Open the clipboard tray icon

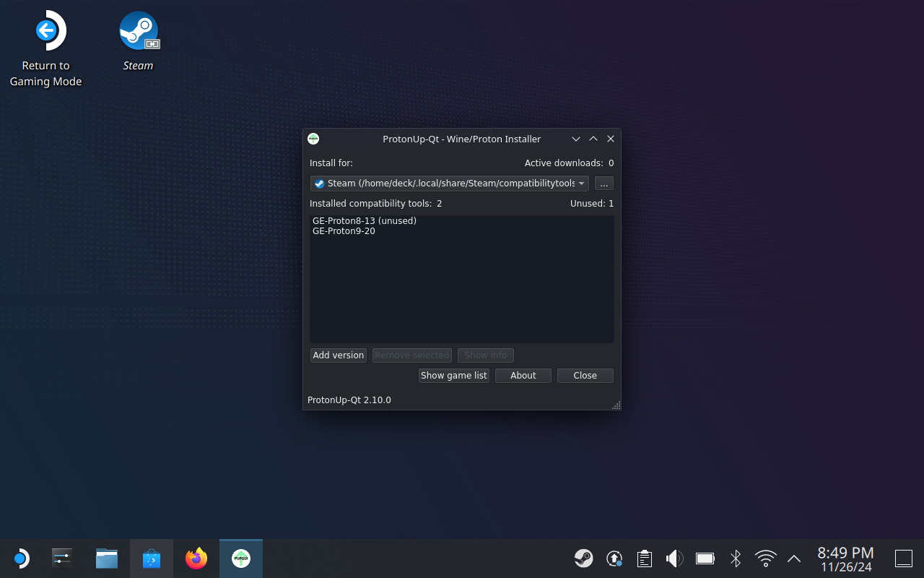click(645, 558)
